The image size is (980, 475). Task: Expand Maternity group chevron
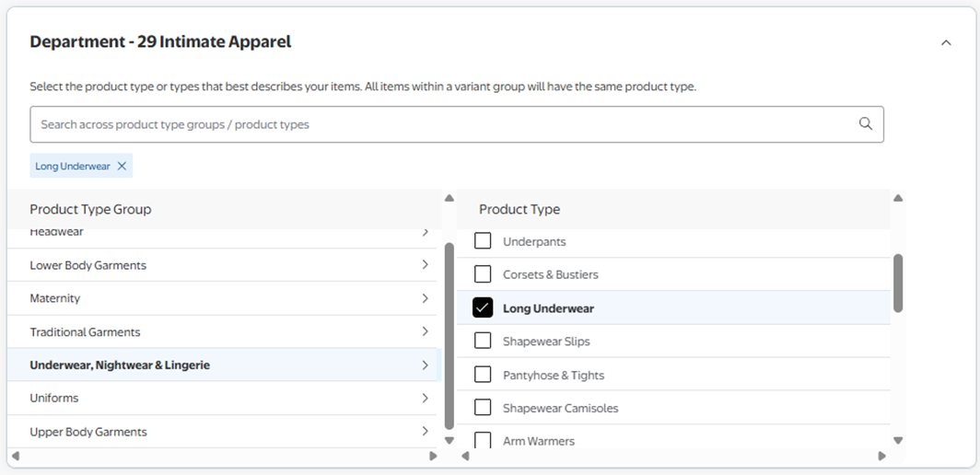coord(425,298)
